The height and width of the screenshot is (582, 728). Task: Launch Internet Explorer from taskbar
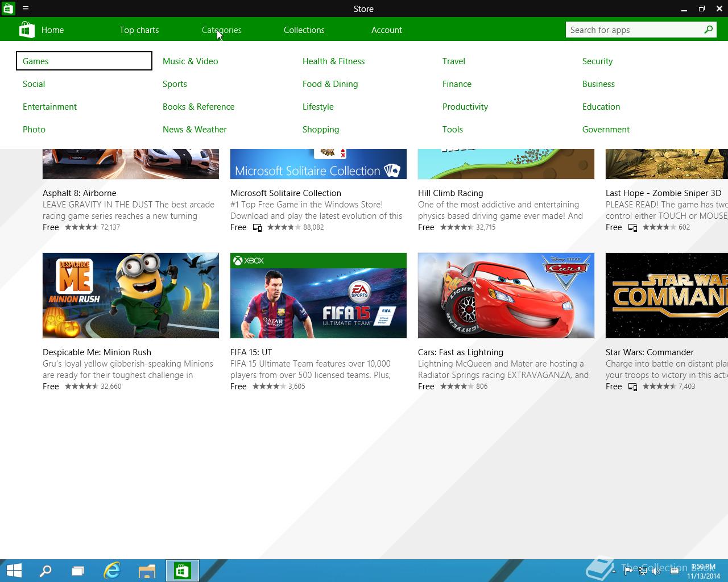[112, 571]
